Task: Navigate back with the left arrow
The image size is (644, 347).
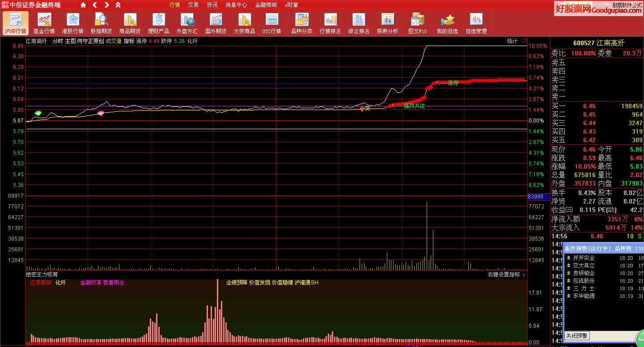Action: click(x=95, y=5)
